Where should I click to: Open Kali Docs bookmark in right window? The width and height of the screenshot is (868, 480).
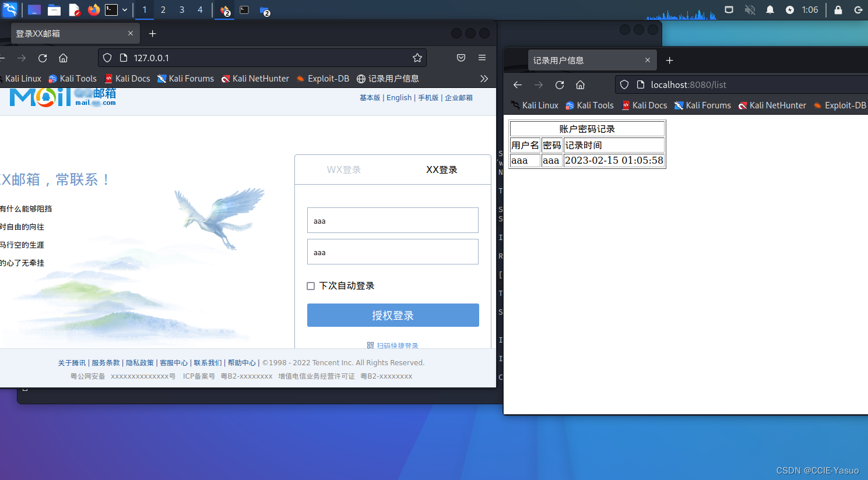point(644,105)
